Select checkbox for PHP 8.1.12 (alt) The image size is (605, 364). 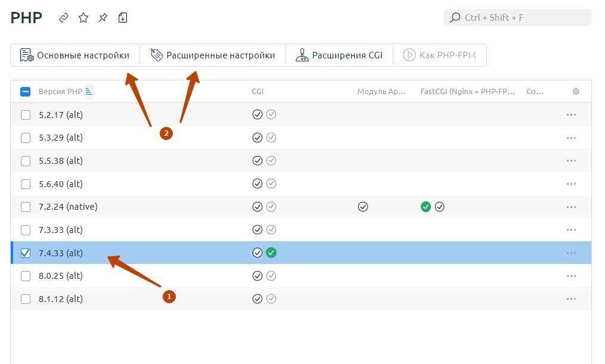pos(26,299)
